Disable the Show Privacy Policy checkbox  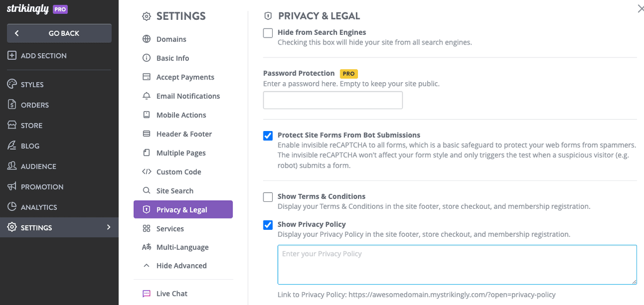[x=268, y=224]
